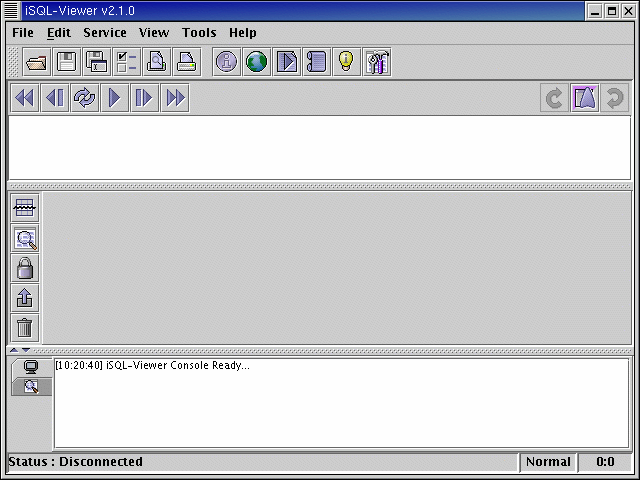Select the monitor console tab
This screenshot has height=480, width=640.
point(31,367)
